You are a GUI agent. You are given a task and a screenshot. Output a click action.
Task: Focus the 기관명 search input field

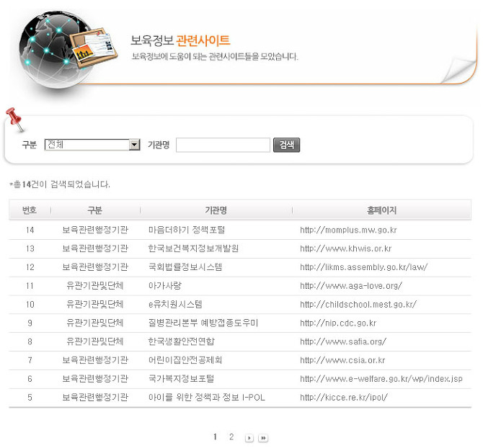point(223,145)
